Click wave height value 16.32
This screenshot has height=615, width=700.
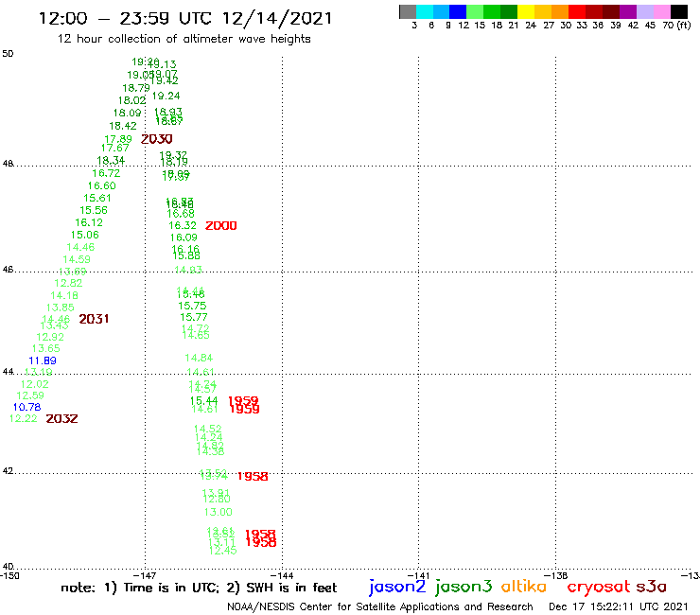183,225
